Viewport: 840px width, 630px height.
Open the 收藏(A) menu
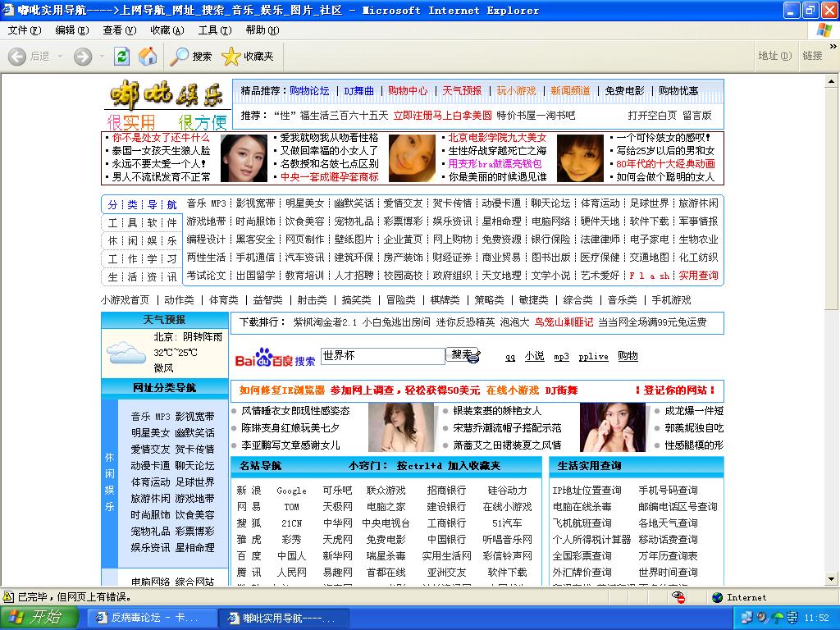pyautogui.click(x=167, y=30)
